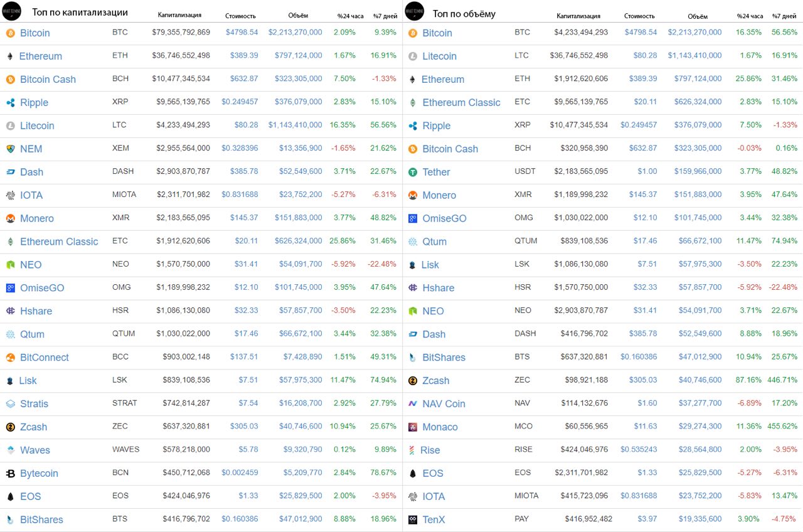Image resolution: width=803 pixels, height=532 pixels.
Task: Click IOTA icon in Топ по капитализации table
Action: [x=10, y=195]
